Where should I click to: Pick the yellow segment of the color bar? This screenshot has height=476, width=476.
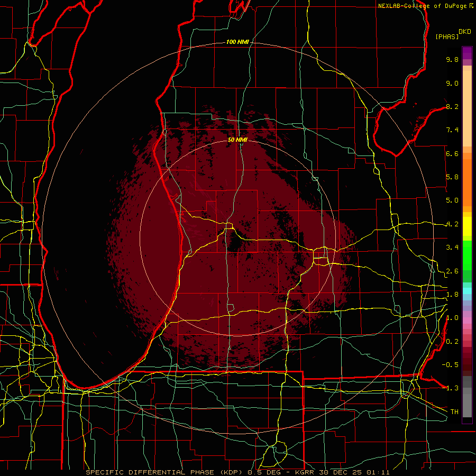(x=467, y=226)
